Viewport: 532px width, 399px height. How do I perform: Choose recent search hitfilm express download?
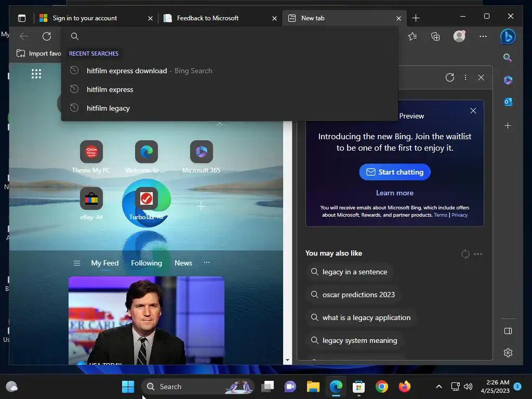pyautogui.click(x=229, y=71)
